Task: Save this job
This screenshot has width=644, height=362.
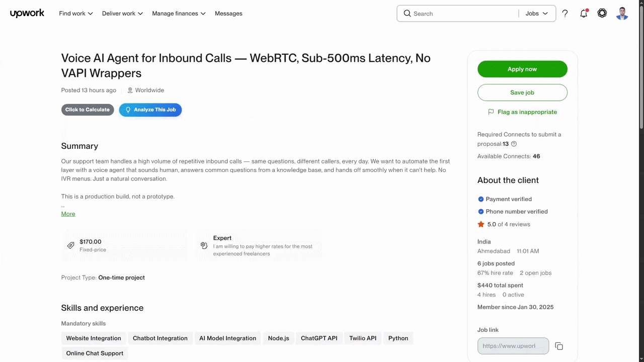Action: pyautogui.click(x=522, y=93)
